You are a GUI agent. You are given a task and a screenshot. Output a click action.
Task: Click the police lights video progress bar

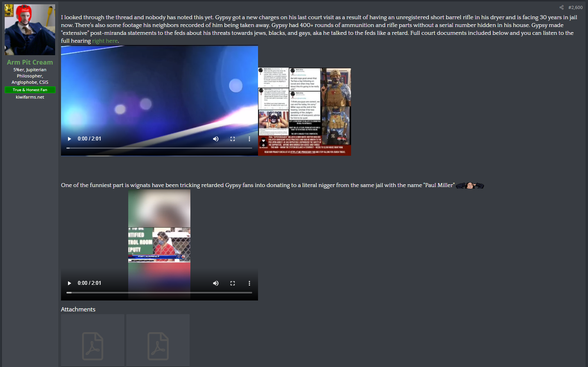click(x=159, y=148)
